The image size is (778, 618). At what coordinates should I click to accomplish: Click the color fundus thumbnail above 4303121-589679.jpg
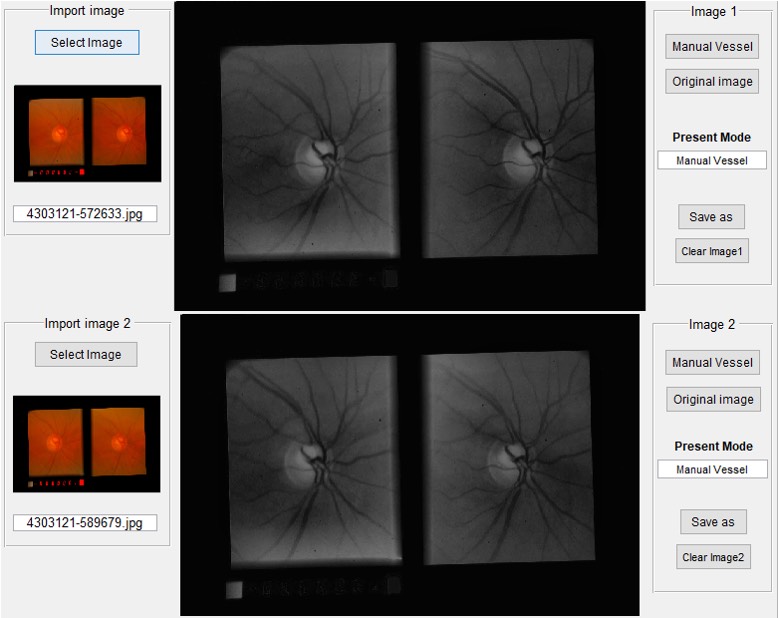(87, 444)
